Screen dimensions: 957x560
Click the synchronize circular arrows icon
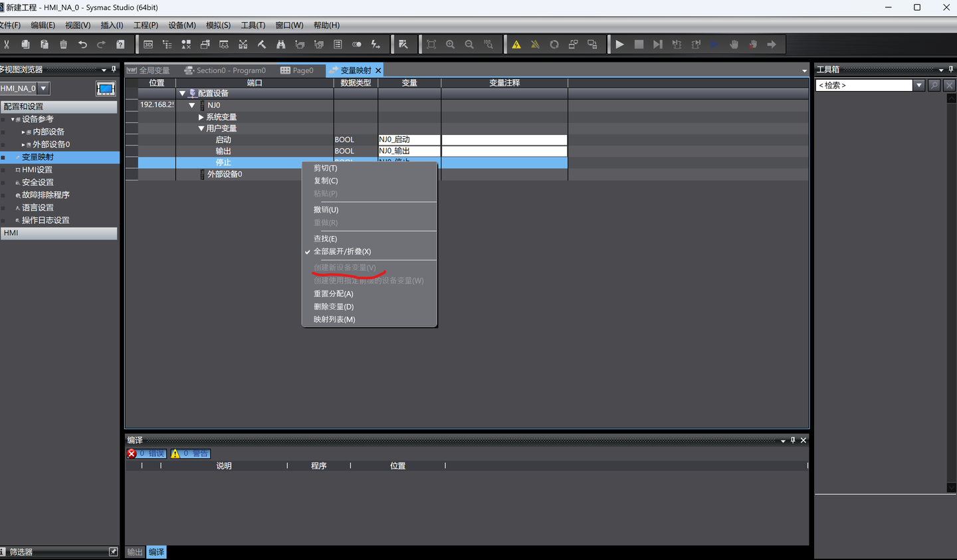pyautogui.click(x=554, y=45)
